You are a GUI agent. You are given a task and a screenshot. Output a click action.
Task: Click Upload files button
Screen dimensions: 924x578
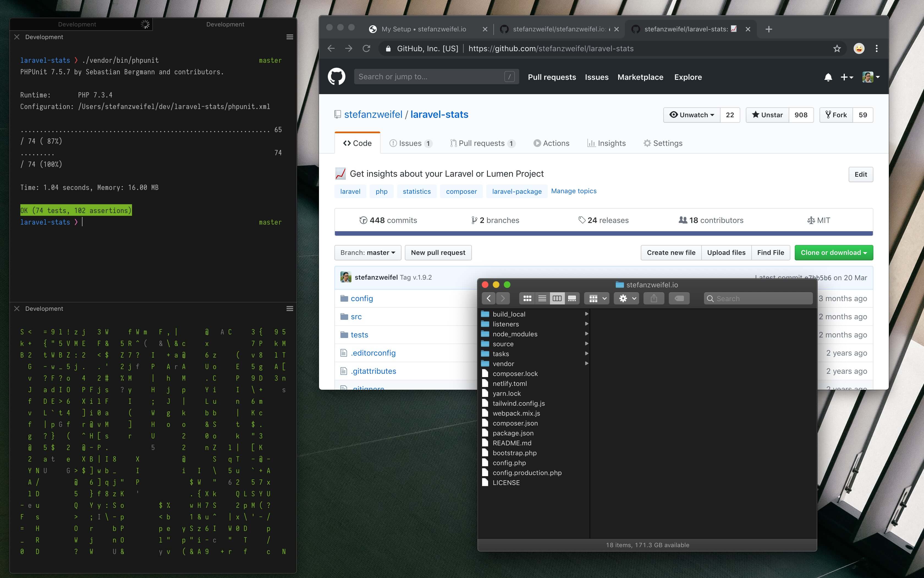click(x=726, y=253)
